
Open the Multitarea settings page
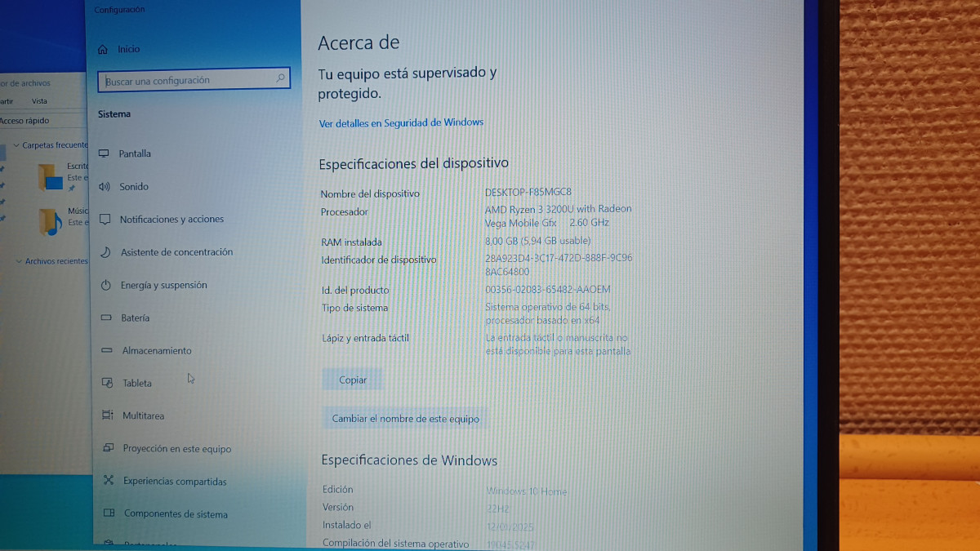point(143,415)
